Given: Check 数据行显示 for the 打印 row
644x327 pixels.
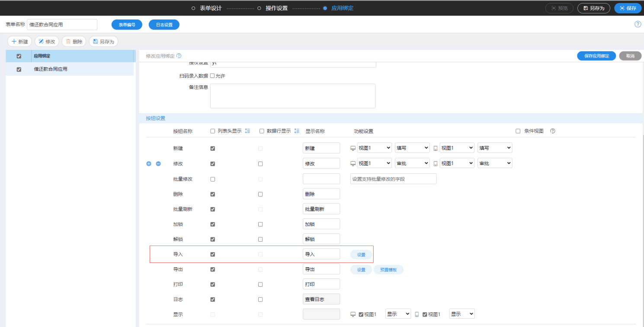Looking at the screenshot, I should tap(260, 285).
